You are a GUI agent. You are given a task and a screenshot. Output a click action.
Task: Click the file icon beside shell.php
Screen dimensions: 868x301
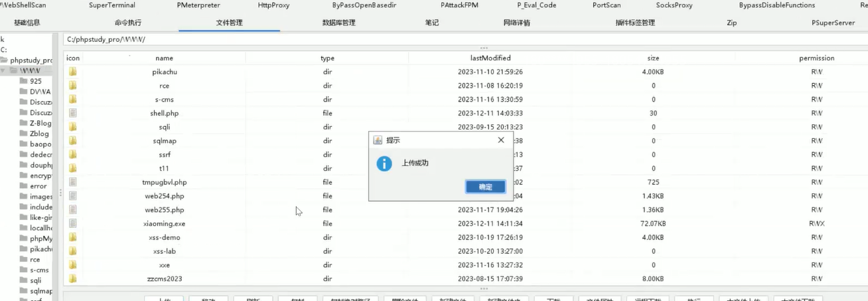[x=73, y=113]
